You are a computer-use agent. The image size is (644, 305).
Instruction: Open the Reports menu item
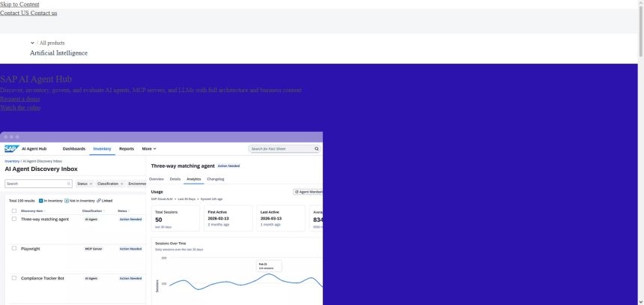[x=127, y=149]
